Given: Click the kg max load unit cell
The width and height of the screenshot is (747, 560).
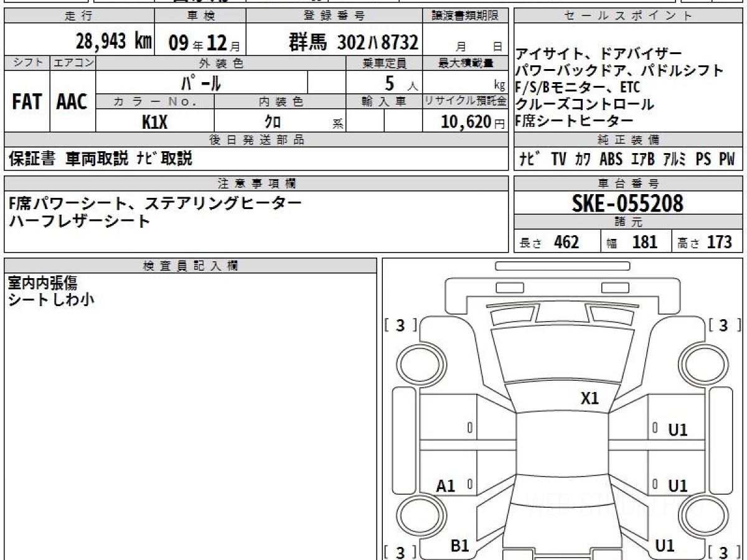Looking at the screenshot, I should (466, 83).
